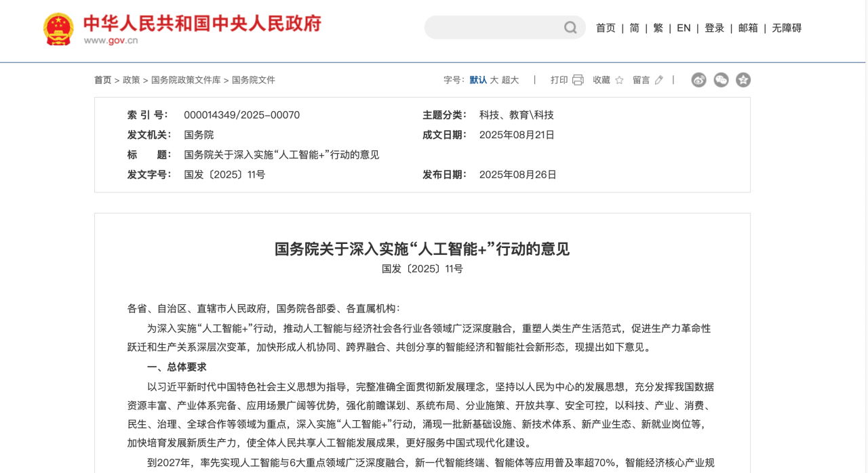
Task: Switch language to EN
Action: [684, 28]
